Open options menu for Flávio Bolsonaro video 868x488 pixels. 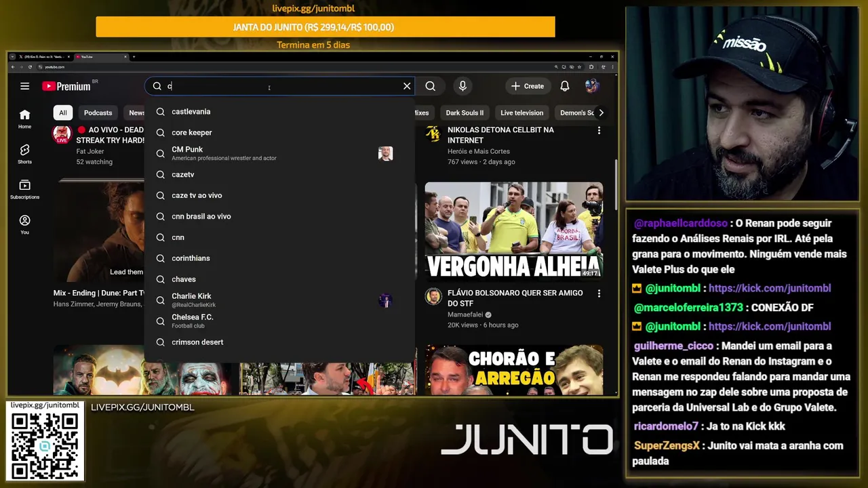[599, 293]
